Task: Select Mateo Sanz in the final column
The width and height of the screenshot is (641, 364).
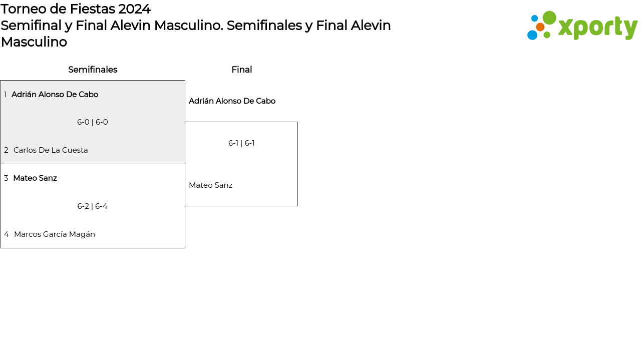Action: pos(210,185)
